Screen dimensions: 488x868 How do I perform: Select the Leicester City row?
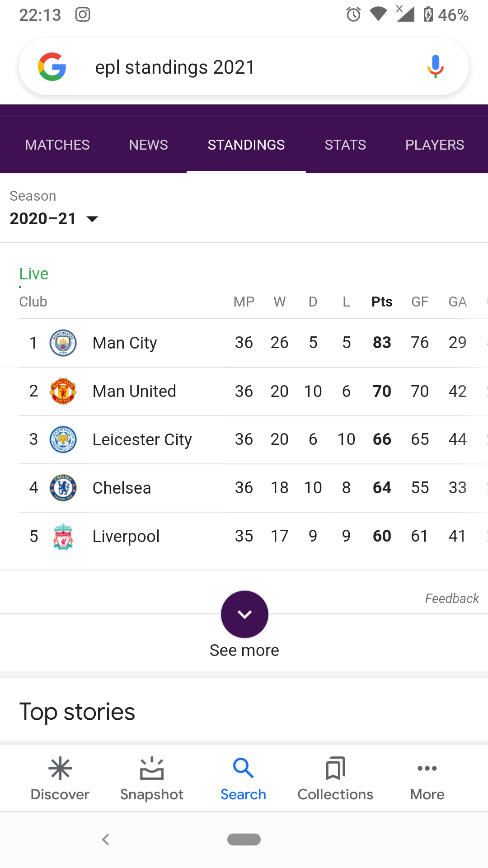tap(142, 440)
